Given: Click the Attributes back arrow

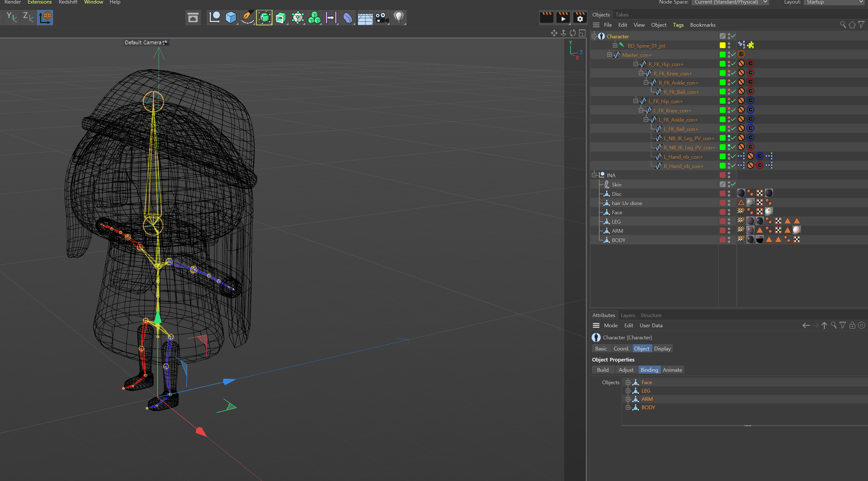Looking at the screenshot, I should tap(806, 325).
